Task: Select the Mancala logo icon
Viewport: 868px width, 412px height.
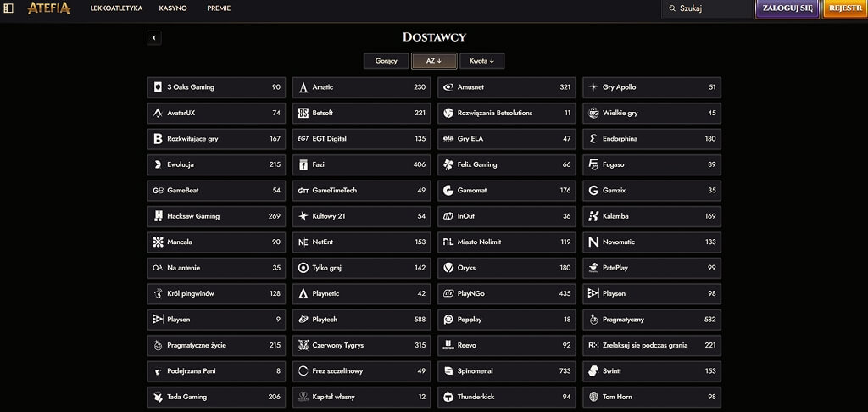Action: point(158,242)
